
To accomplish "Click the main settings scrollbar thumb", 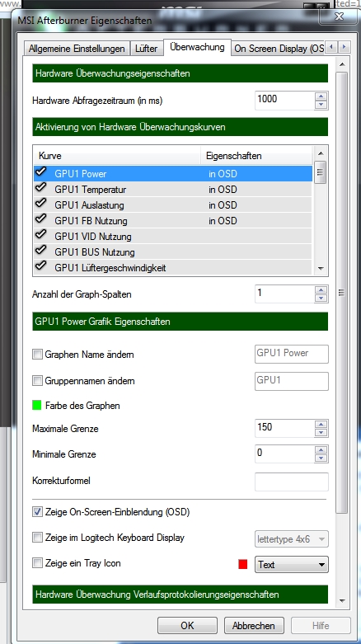I will tap(341, 293).
